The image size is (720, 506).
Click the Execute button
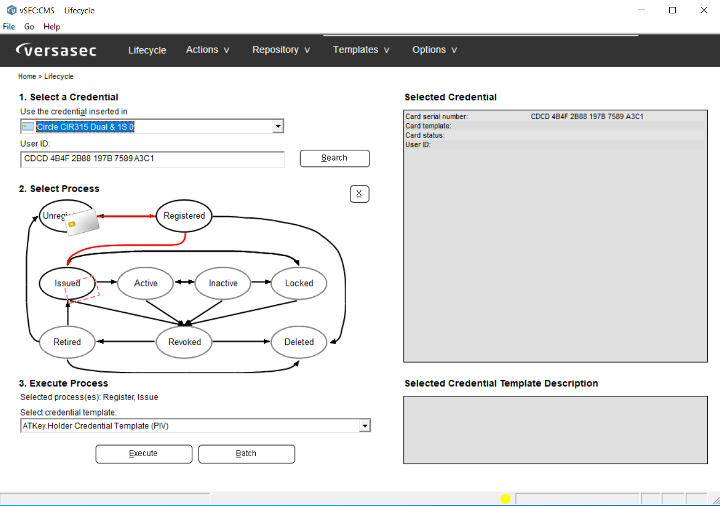(143, 454)
